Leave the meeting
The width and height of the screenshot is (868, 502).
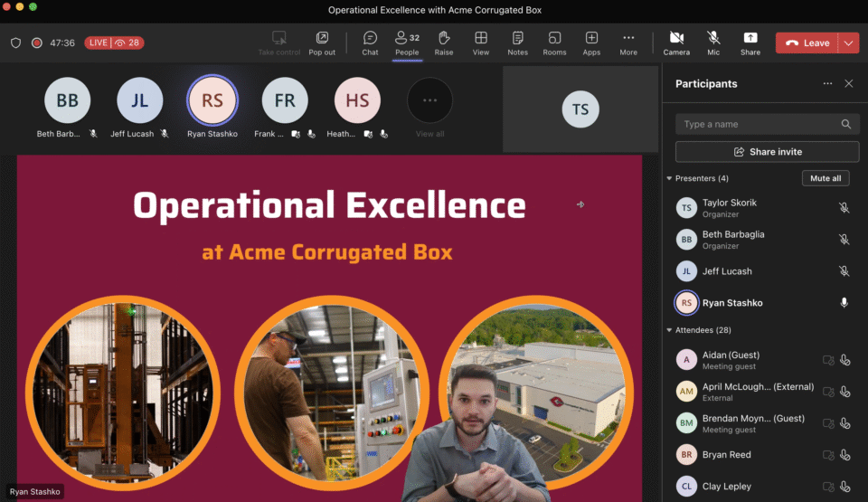[807, 43]
